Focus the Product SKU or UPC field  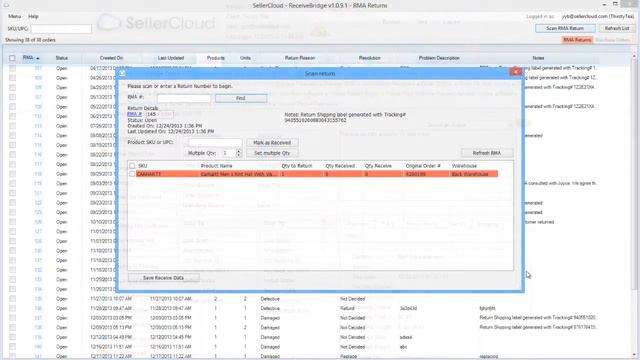click(x=215, y=142)
